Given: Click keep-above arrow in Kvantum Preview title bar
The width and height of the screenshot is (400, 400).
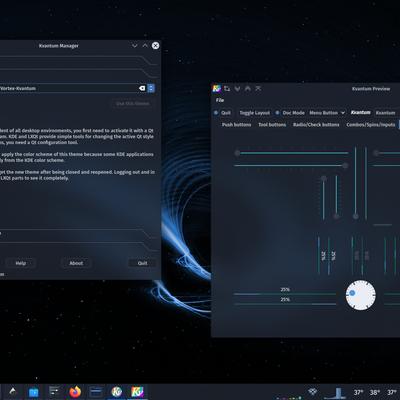Looking at the screenshot, I should point(248,88).
